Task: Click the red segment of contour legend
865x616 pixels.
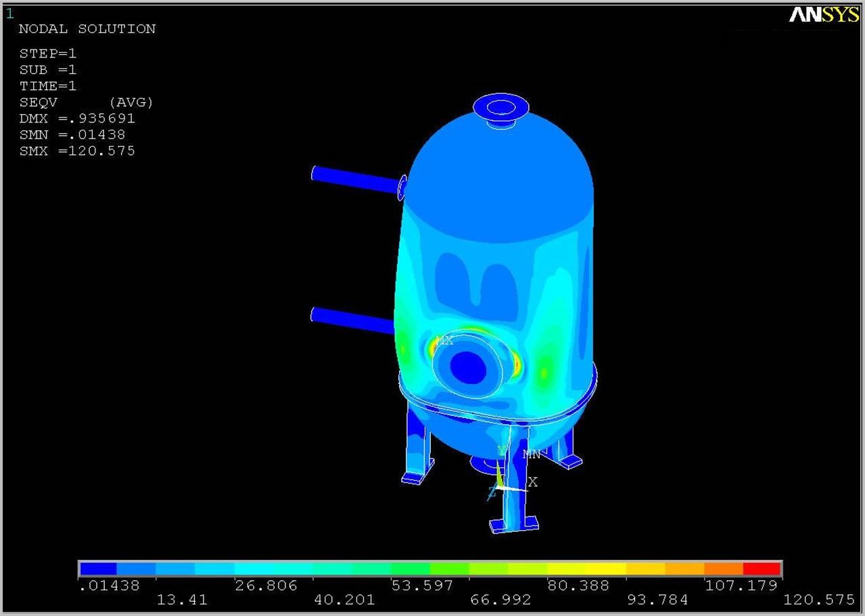Action: tap(762, 569)
